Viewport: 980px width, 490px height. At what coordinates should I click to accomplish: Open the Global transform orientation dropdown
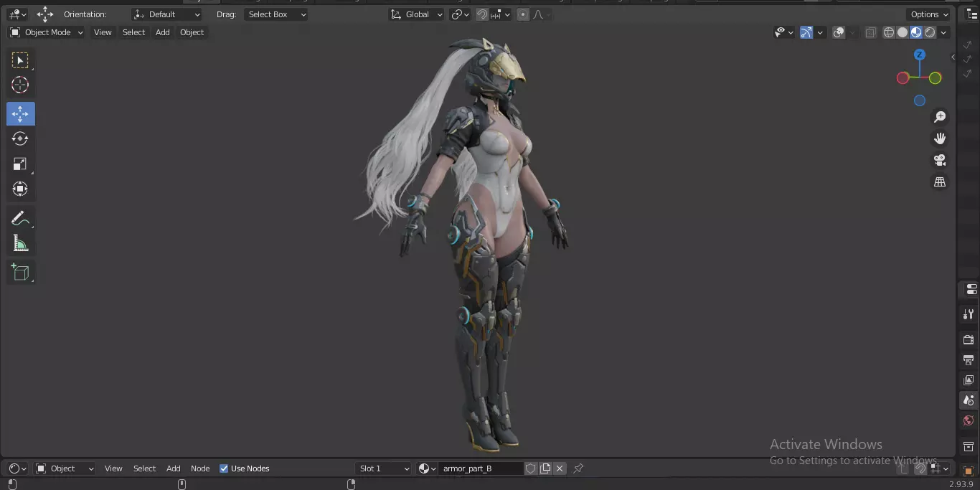coord(416,14)
